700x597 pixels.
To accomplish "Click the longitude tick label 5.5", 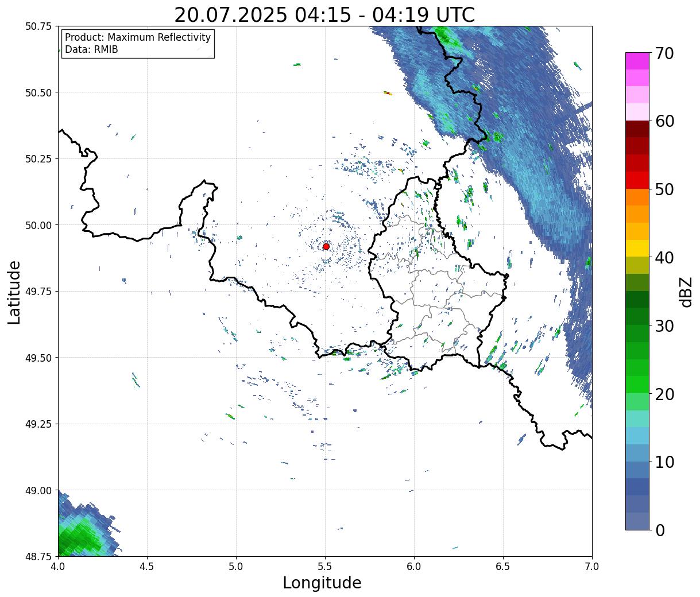I will point(325,566).
